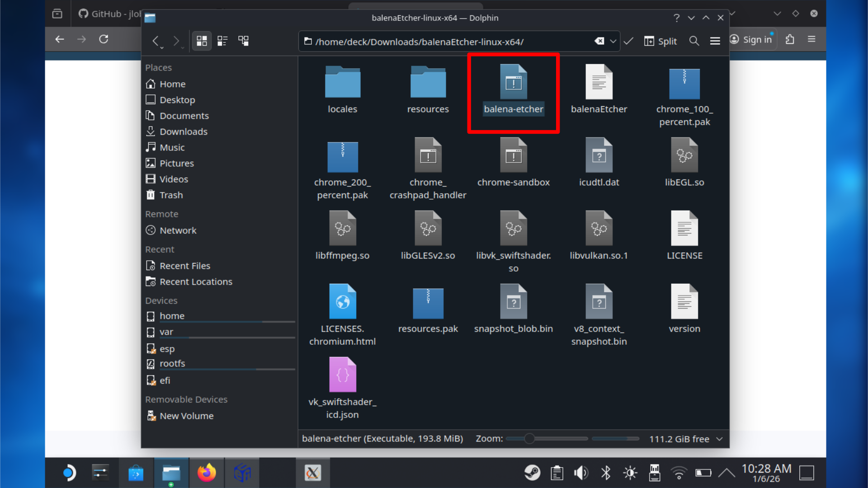Click the Search magnifier icon

694,41
